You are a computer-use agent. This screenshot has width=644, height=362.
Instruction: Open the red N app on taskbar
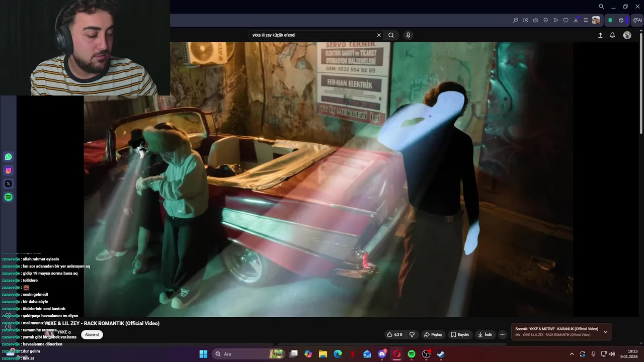[353, 354]
